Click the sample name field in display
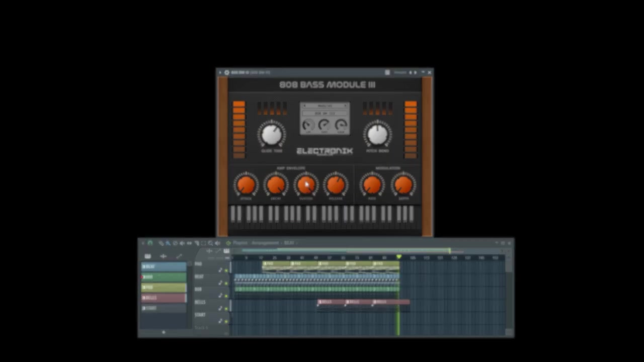The width and height of the screenshot is (644, 362). tap(325, 114)
